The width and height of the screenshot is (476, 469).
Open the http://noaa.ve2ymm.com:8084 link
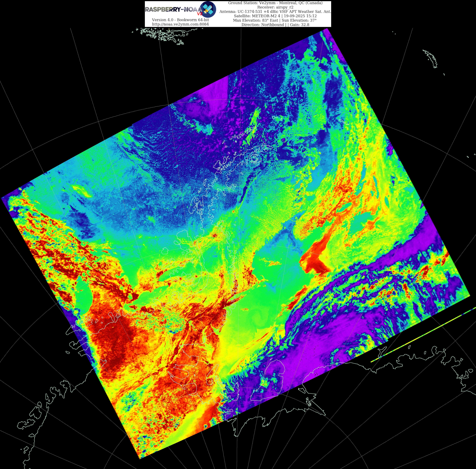pyautogui.click(x=180, y=24)
